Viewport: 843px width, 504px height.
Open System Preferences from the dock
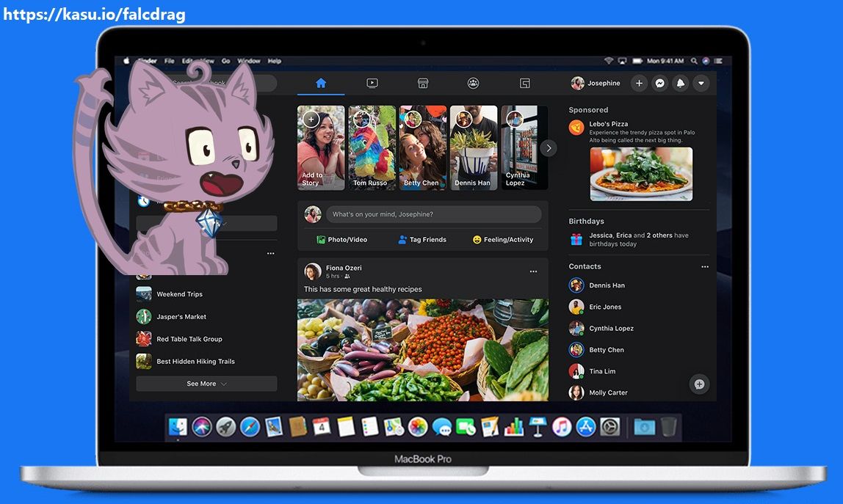pyautogui.click(x=610, y=427)
